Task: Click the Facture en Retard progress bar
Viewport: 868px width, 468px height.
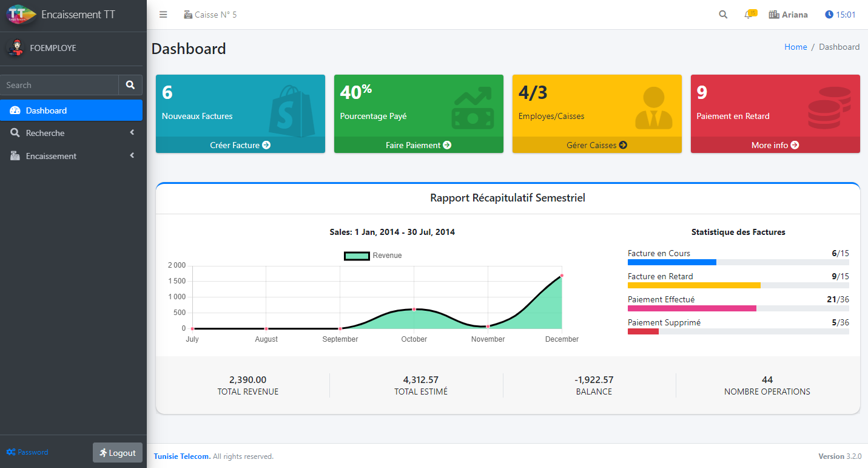Action: click(x=738, y=285)
